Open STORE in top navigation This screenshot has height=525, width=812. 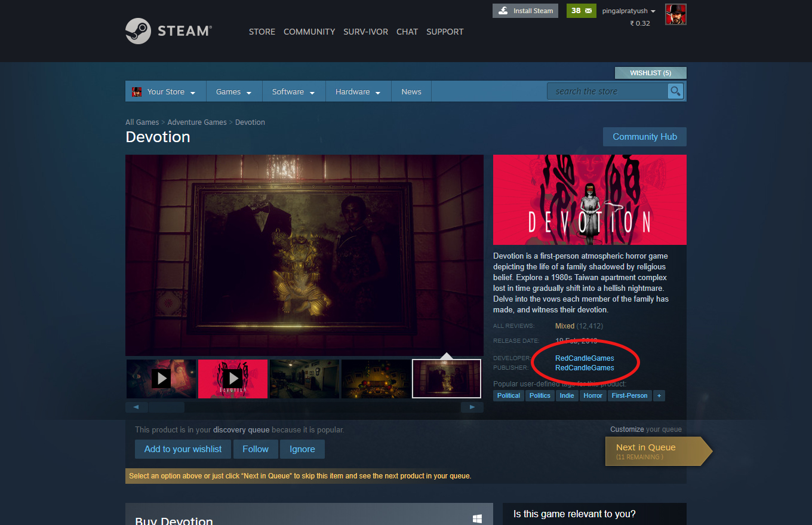point(262,32)
